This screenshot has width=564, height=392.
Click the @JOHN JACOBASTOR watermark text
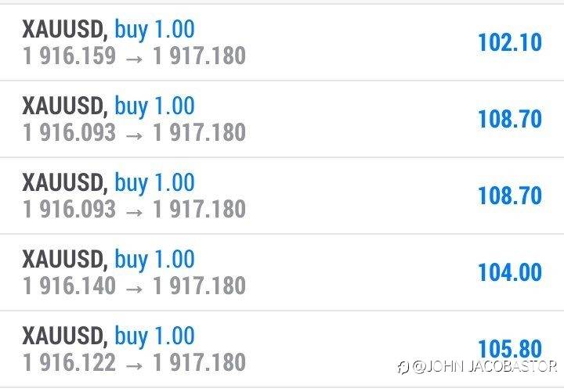[x=486, y=366]
